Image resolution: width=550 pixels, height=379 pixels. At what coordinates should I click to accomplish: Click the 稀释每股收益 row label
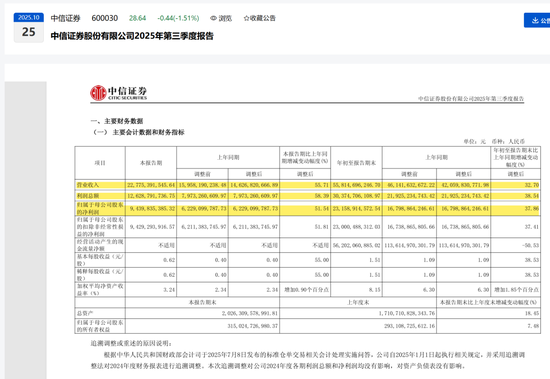click(x=100, y=275)
